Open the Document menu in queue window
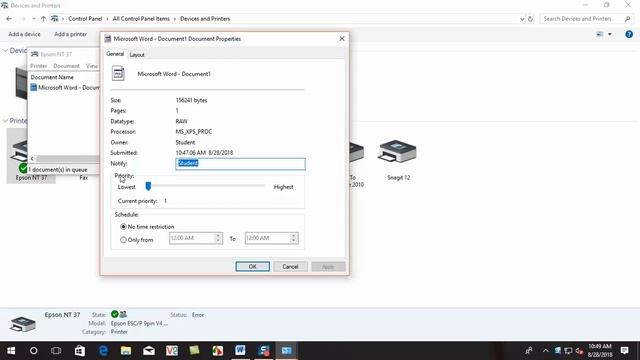Viewport: 640px width, 360px height. click(x=66, y=66)
